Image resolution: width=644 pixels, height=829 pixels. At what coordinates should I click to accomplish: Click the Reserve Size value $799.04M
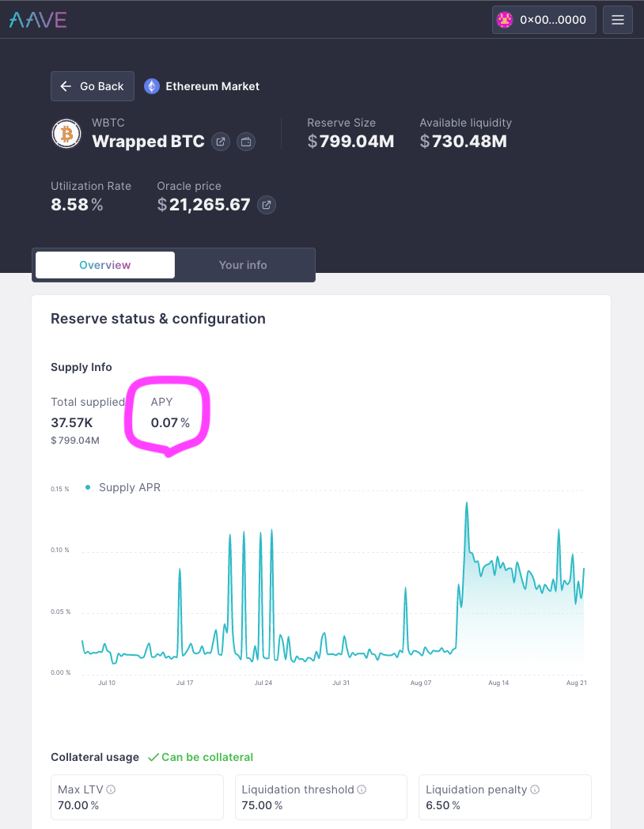350,141
